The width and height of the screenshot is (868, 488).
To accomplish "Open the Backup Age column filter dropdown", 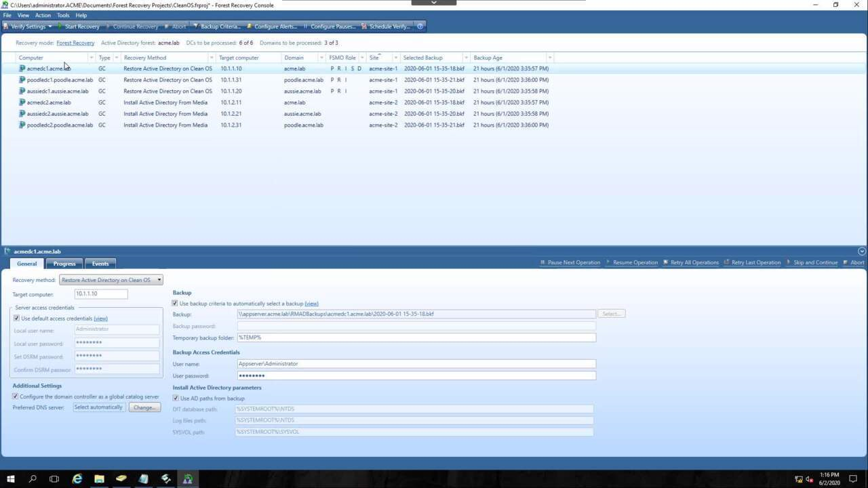I will [550, 58].
